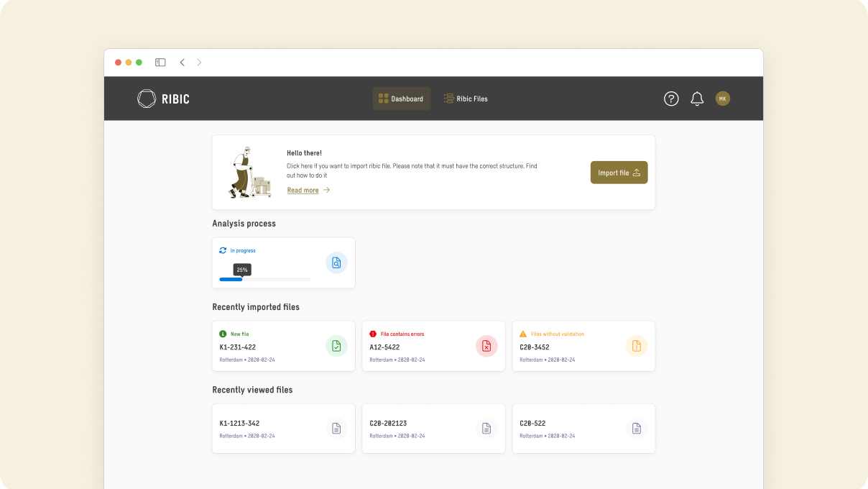Click the 25% progress tooltip

tap(242, 270)
